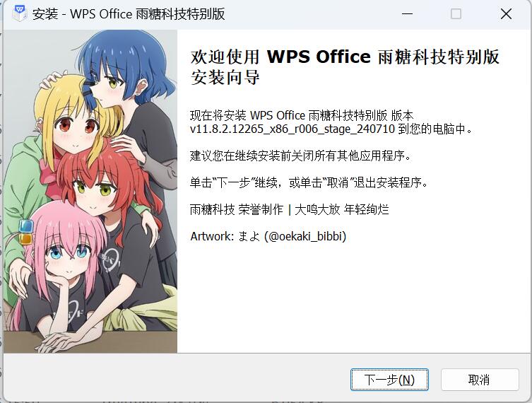Click the band logo on the black t-shirt
Viewport: 532px width, 403px height.
point(110,259)
